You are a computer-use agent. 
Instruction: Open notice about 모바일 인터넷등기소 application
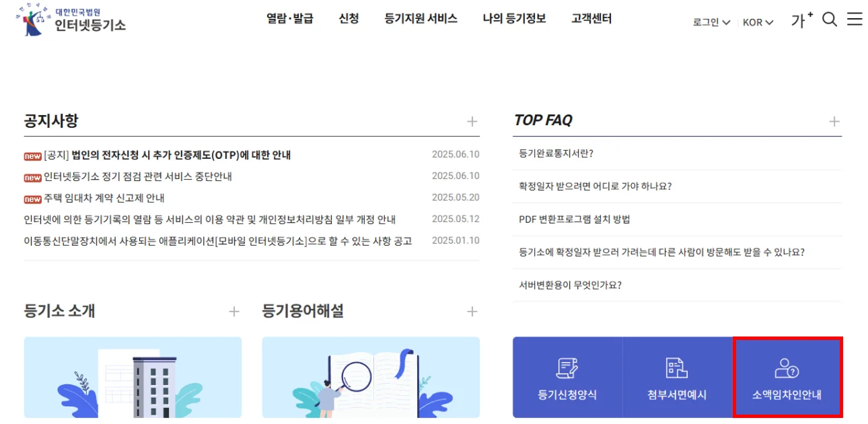pos(218,241)
